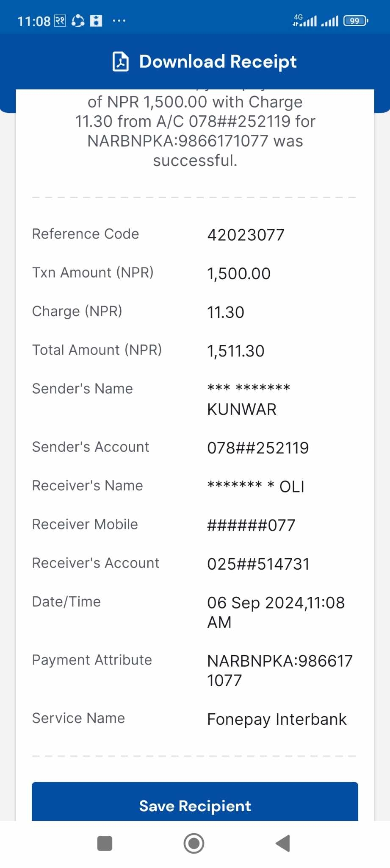The image size is (390, 868).
Task: Tap the PDF receipt icon in header
Action: (120, 61)
